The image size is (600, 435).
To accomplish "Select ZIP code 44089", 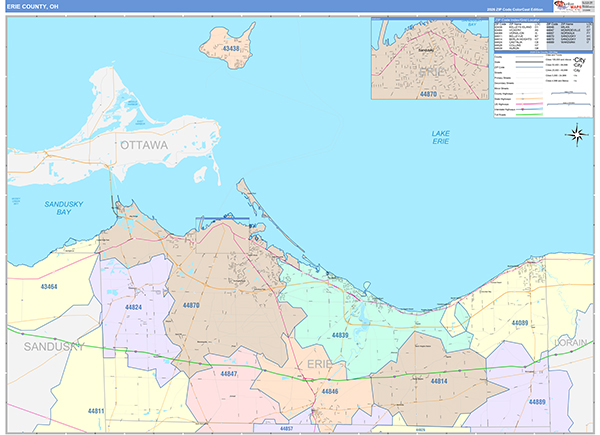I will click(520, 323).
